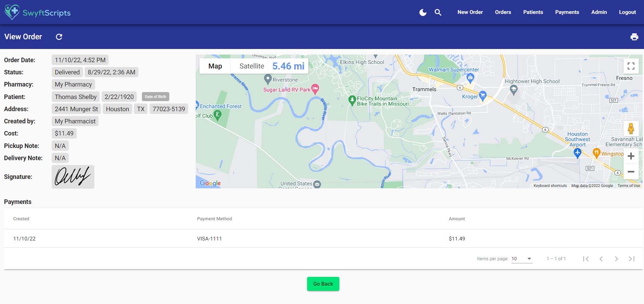
Task: Click the Kroger cart marker
Action: (x=483, y=96)
